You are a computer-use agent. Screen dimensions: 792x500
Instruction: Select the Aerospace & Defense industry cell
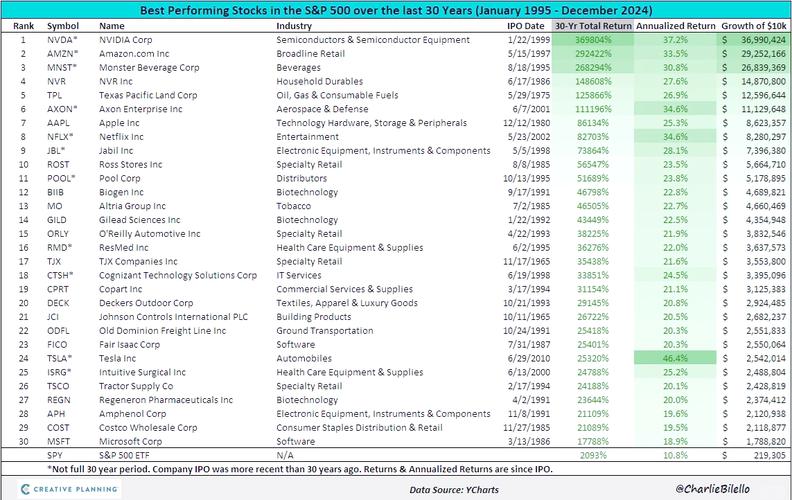point(322,109)
